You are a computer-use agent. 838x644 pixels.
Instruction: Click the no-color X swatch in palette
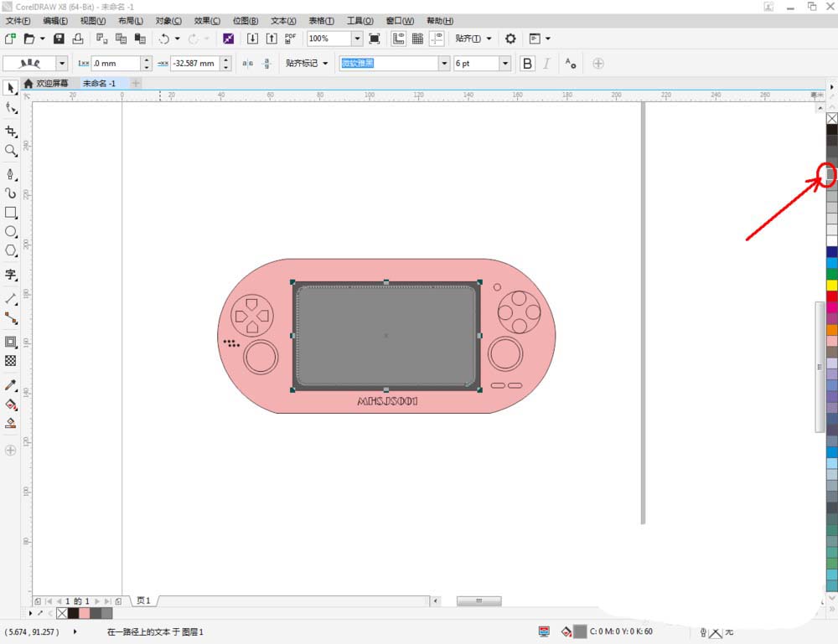[832, 118]
